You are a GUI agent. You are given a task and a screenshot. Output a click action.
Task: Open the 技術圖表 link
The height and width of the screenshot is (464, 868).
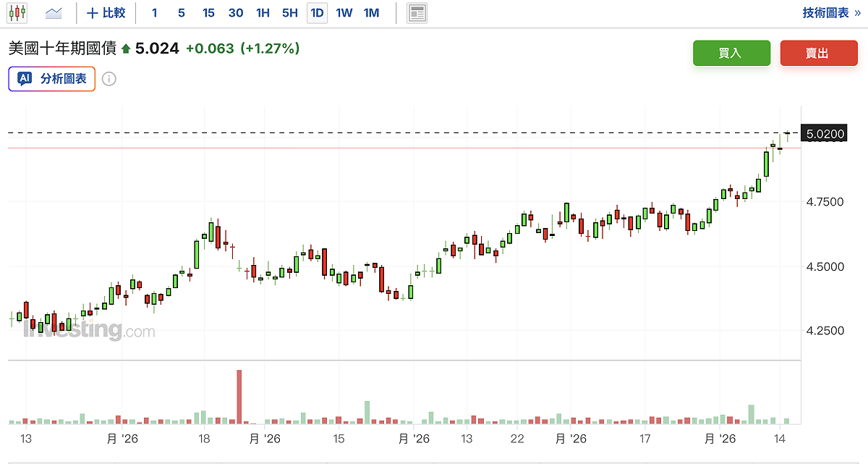(831, 13)
